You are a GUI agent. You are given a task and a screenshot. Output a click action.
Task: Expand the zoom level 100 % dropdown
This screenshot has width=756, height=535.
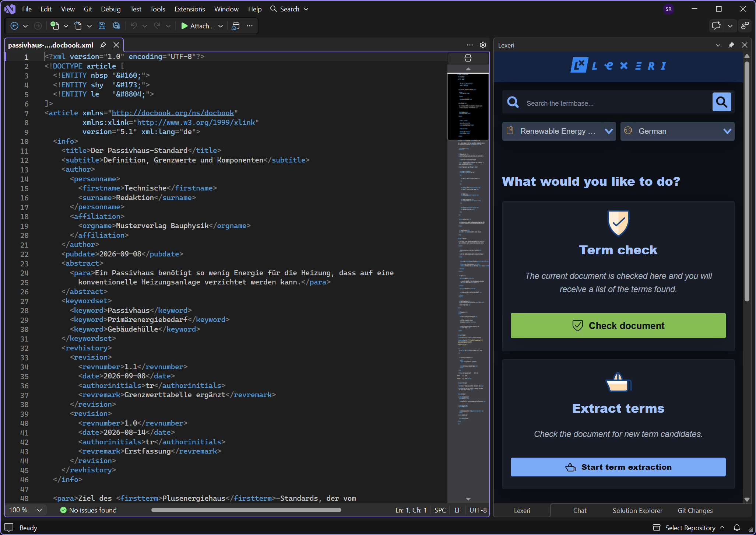39,510
